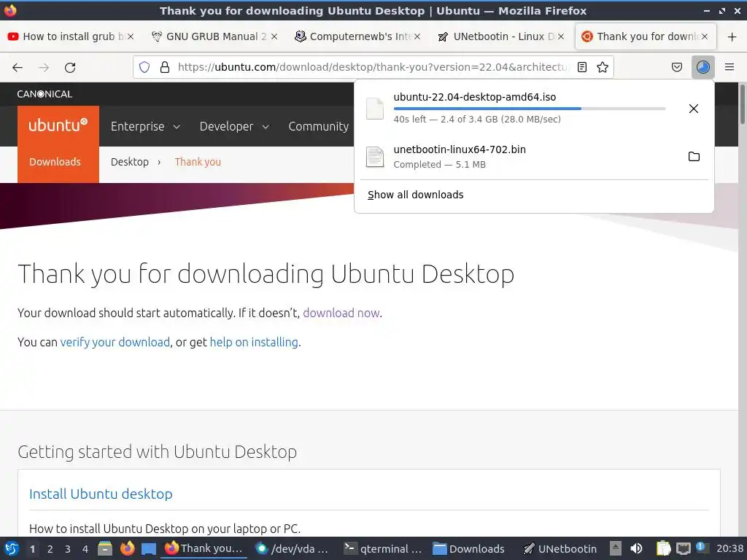
Task: Open the Lubuntu start menu
Action: [12, 548]
